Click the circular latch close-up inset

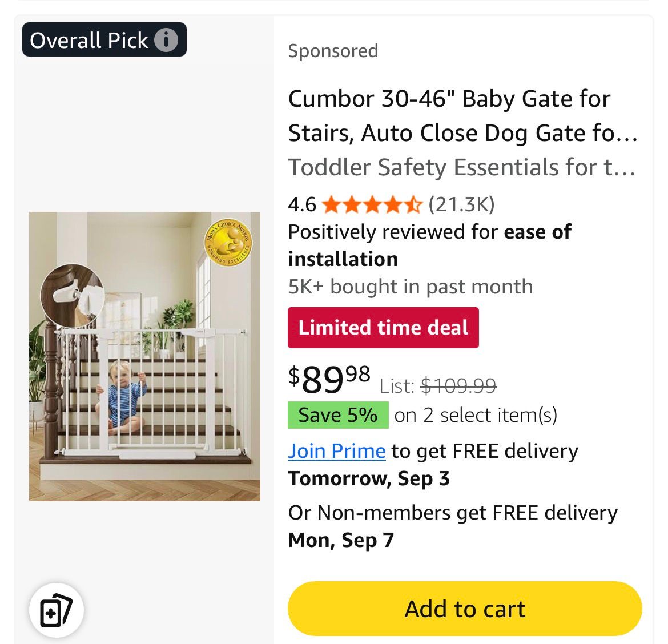tap(73, 296)
